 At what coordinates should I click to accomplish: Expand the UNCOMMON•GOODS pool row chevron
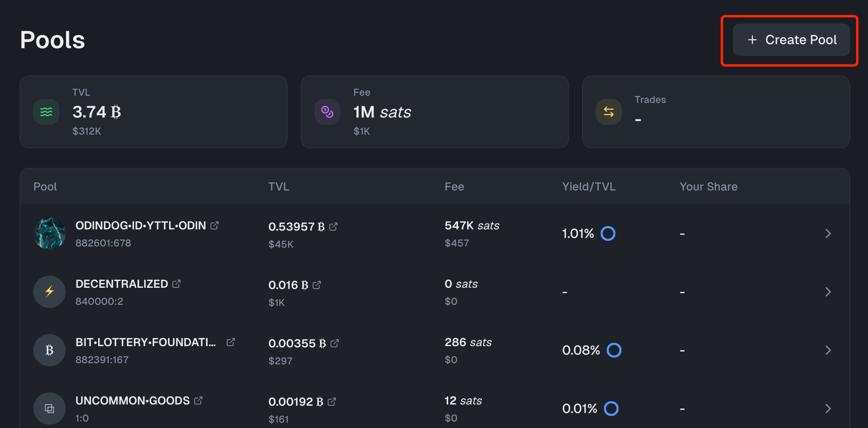[x=828, y=409]
